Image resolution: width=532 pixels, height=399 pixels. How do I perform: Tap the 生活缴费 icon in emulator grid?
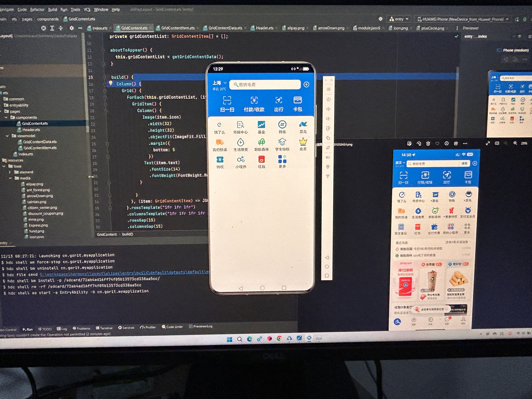pyautogui.click(x=240, y=142)
